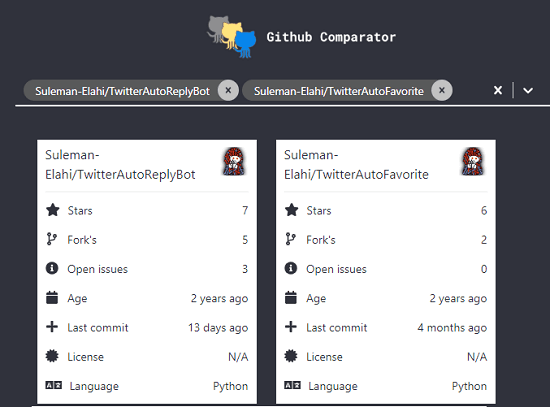Open avatar on TwitterAutoFavorite card
This screenshot has height=407, width=550.
(x=473, y=161)
